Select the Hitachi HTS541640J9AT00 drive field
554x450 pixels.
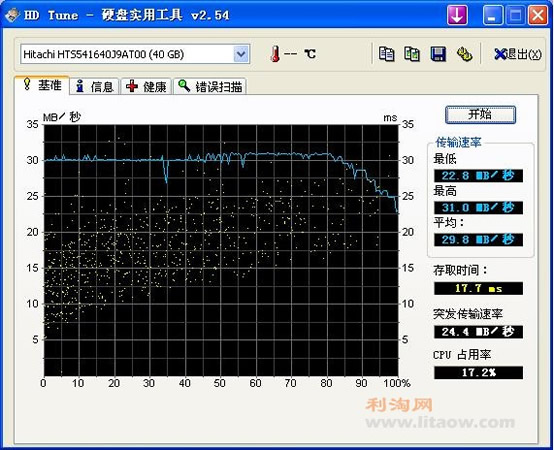[135, 54]
